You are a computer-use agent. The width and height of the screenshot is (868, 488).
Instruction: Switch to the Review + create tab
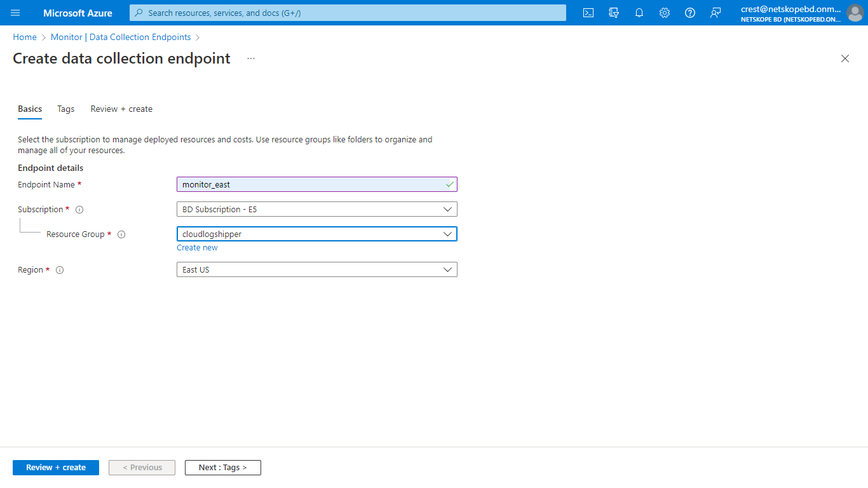(x=121, y=109)
